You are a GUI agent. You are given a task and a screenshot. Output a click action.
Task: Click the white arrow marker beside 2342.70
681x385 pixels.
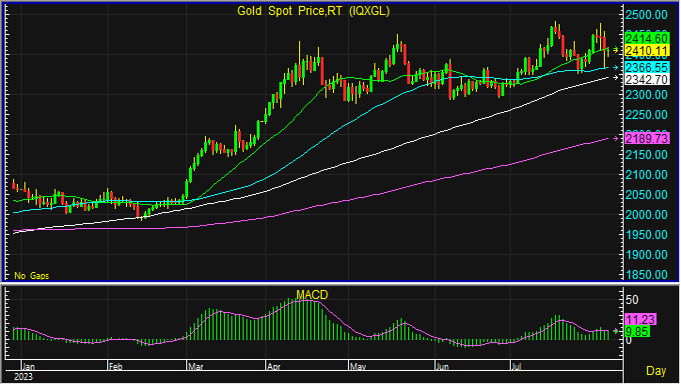tap(616, 78)
